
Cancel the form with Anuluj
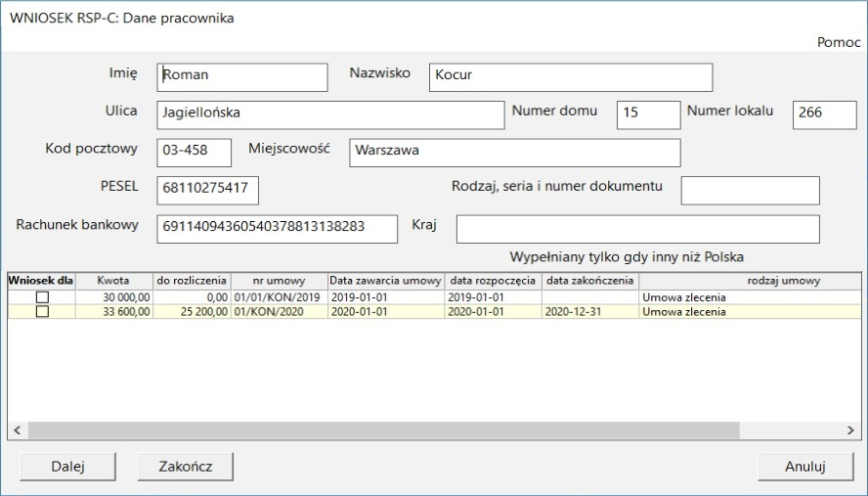pos(805,467)
